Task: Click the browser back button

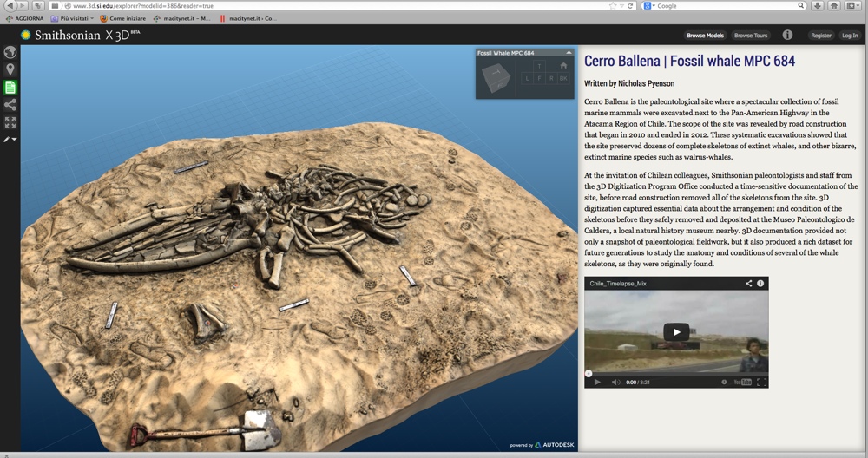Action: (9, 5)
